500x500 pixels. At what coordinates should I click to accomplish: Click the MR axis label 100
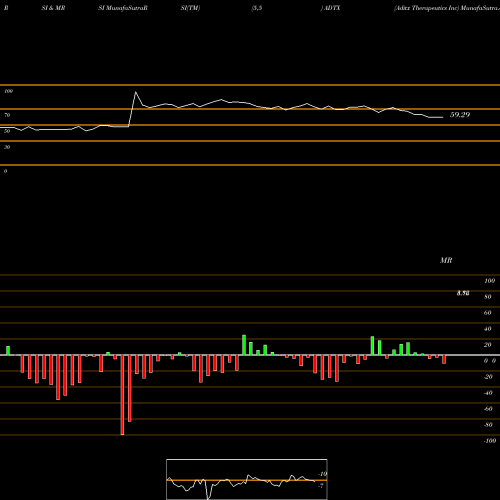coord(489,281)
